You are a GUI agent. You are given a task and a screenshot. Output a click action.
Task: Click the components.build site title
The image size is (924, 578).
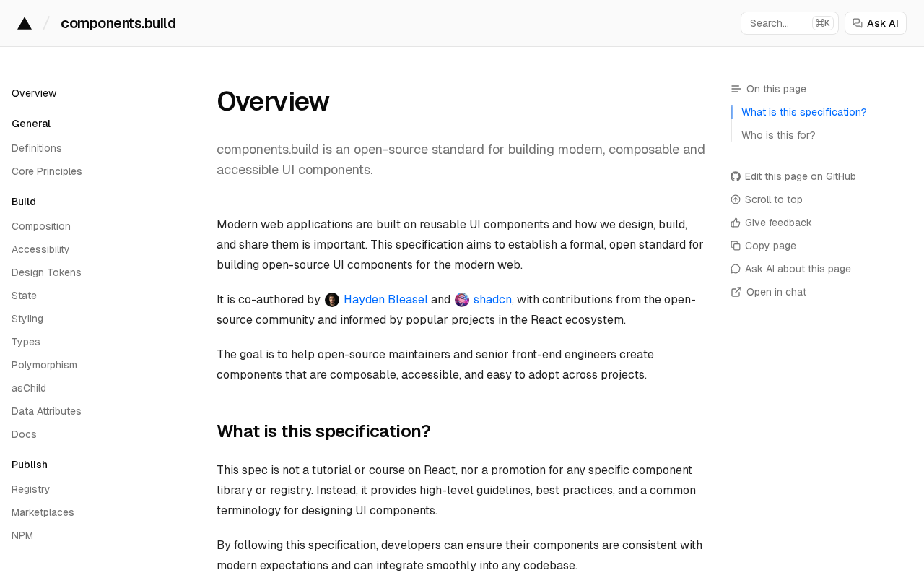[118, 23]
